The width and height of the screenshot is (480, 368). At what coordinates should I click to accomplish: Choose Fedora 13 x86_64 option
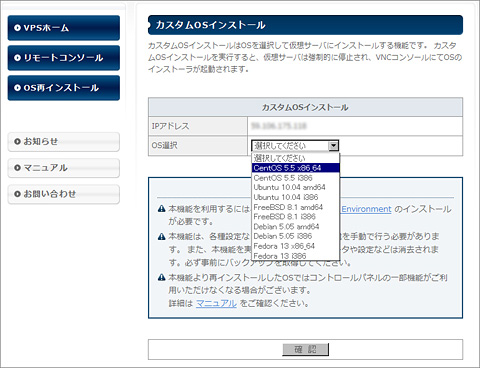[x=296, y=246]
